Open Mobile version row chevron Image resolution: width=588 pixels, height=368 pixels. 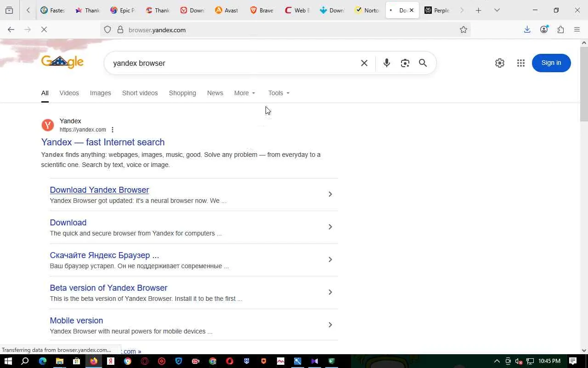click(x=330, y=325)
